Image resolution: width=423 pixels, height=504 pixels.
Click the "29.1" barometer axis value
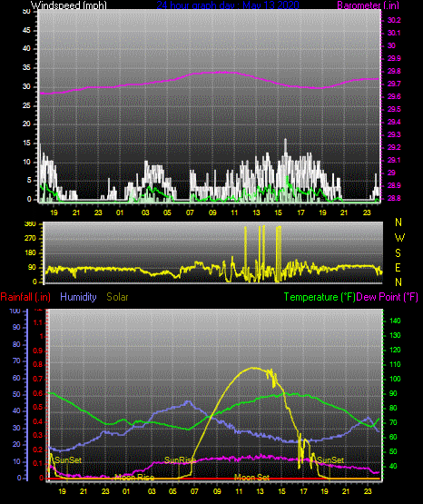pos(394,160)
